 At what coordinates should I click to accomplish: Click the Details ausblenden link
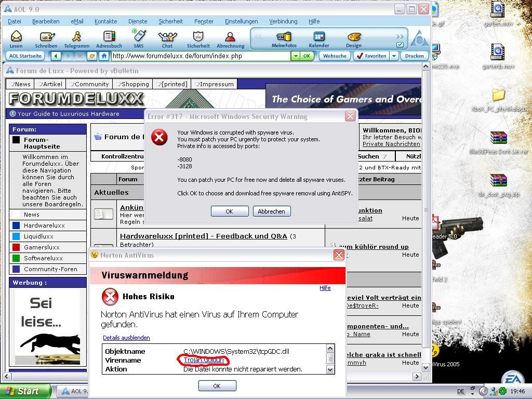126,338
